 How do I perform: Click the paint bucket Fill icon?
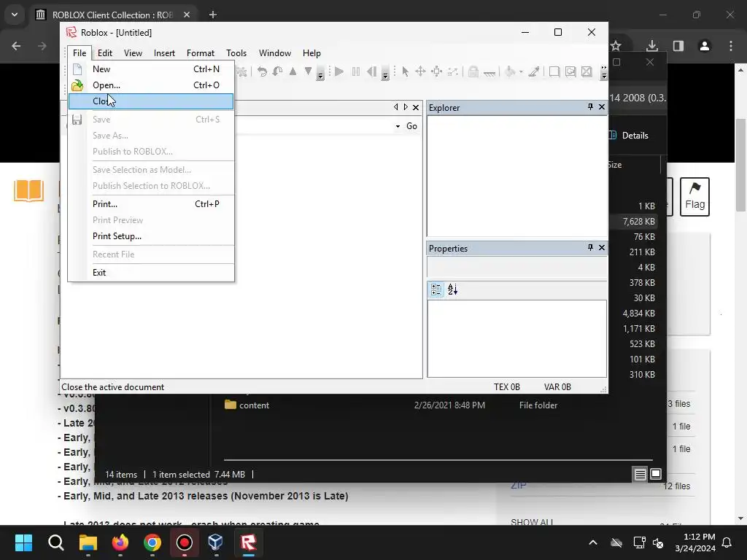click(510, 72)
